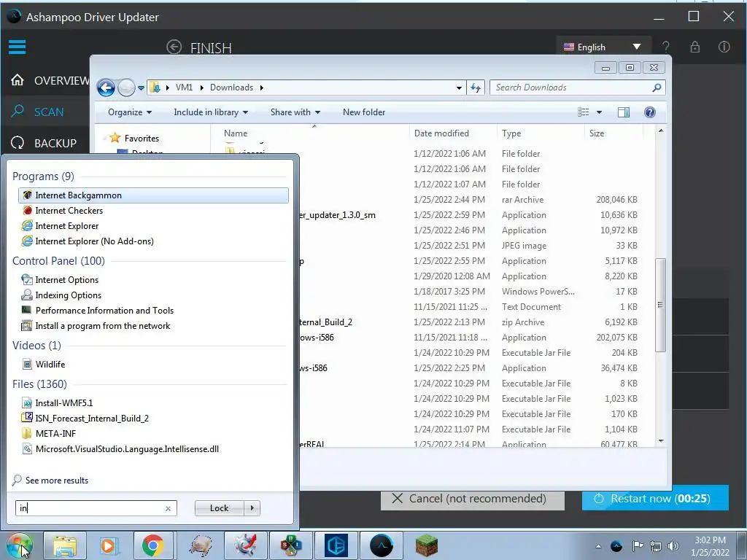Click the back arrow beside FINISH
The image size is (747, 560).
(x=174, y=47)
